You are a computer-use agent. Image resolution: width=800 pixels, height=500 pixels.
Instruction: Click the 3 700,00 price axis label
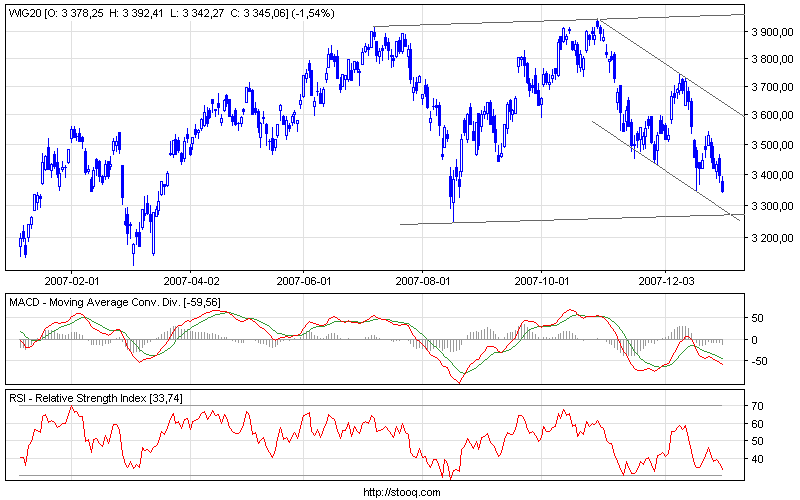click(x=772, y=87)
